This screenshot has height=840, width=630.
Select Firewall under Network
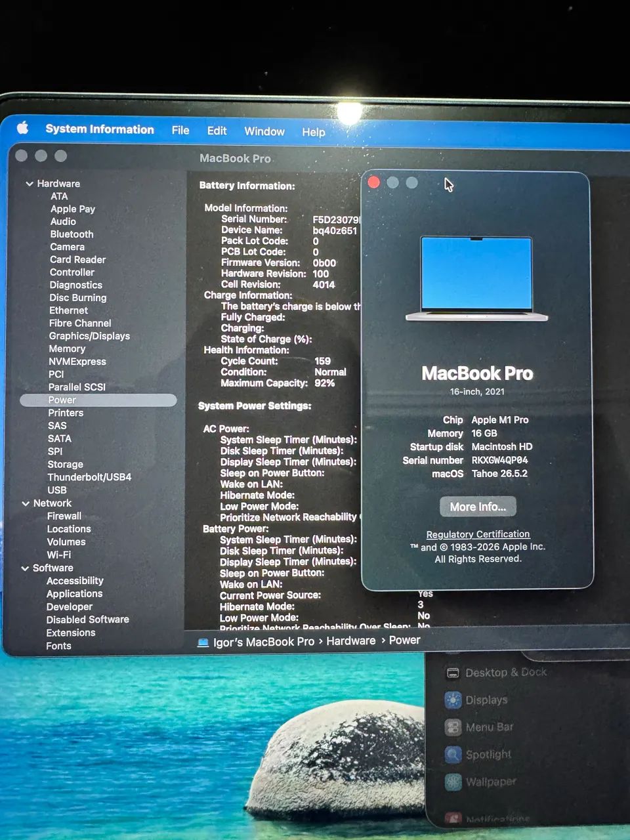(x=64, y=516)
